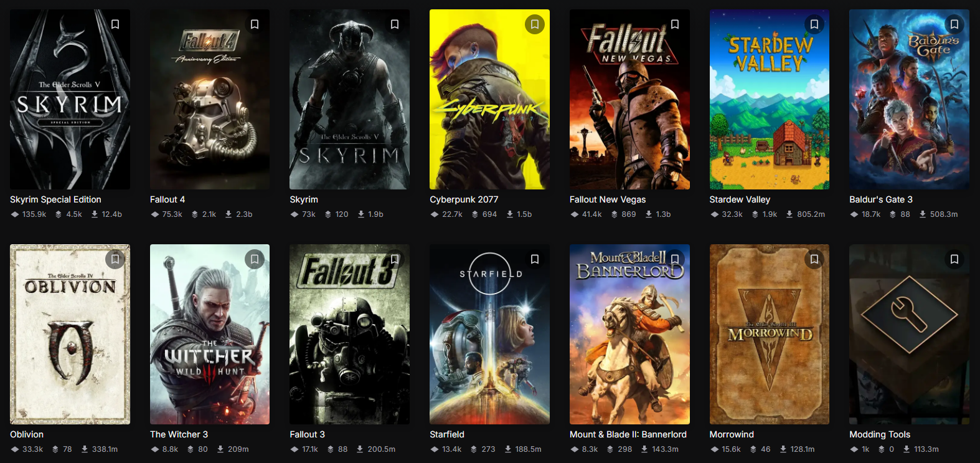The image size is (980, 463).
Task: Click the "2.3b" downloads value
Action: 244,214
